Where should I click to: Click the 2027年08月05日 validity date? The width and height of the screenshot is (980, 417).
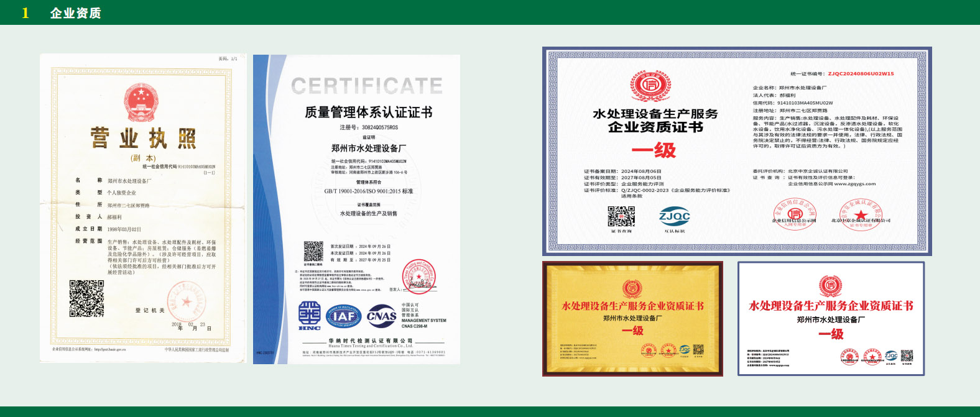(x=641, y=178)
